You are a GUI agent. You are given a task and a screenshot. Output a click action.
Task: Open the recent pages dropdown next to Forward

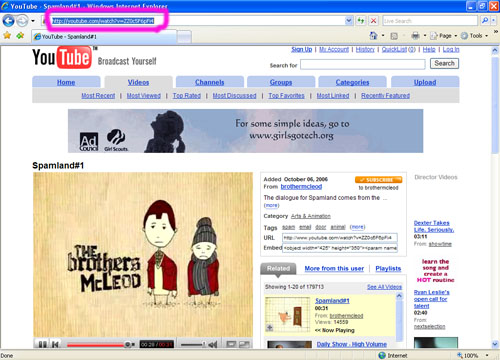(x=33, y=21)
